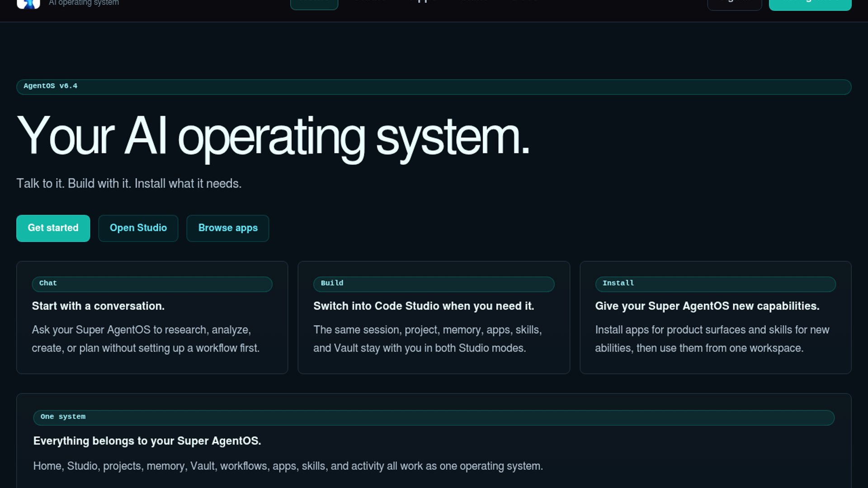This screenshot has width=868, height=488.
Task: Click 'Install apps for product surfaces' paragraph
Action: point(712,339)
